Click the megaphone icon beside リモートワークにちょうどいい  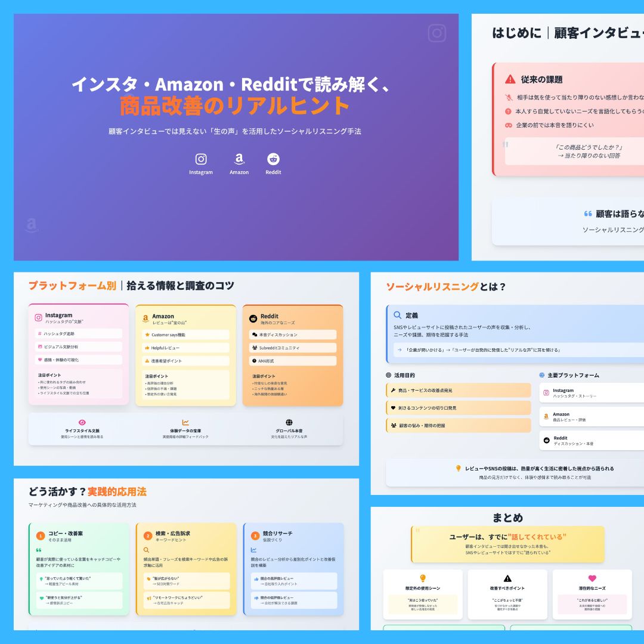point(149,599)
